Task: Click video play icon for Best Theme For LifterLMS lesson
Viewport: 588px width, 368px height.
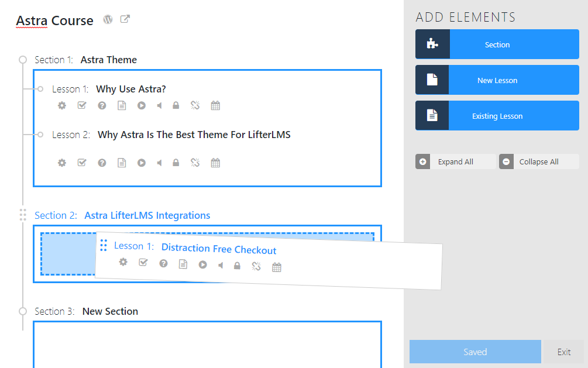Action: (142, 163)
